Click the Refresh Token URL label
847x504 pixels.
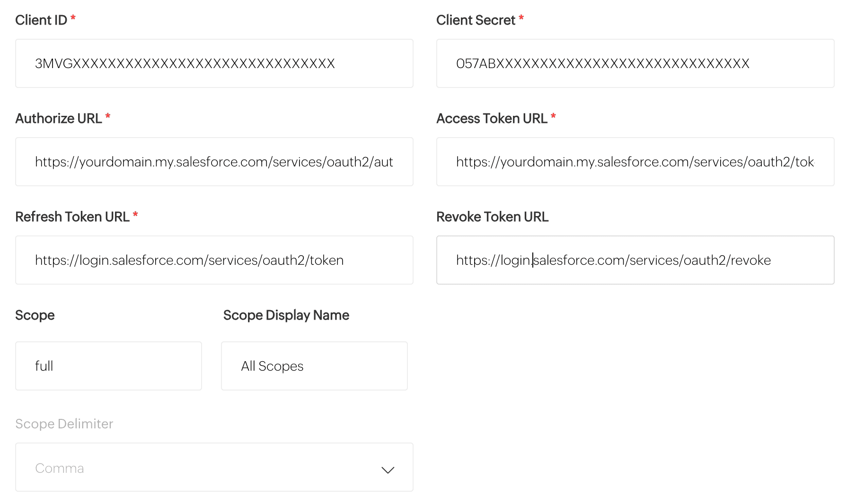pos(72,217)
